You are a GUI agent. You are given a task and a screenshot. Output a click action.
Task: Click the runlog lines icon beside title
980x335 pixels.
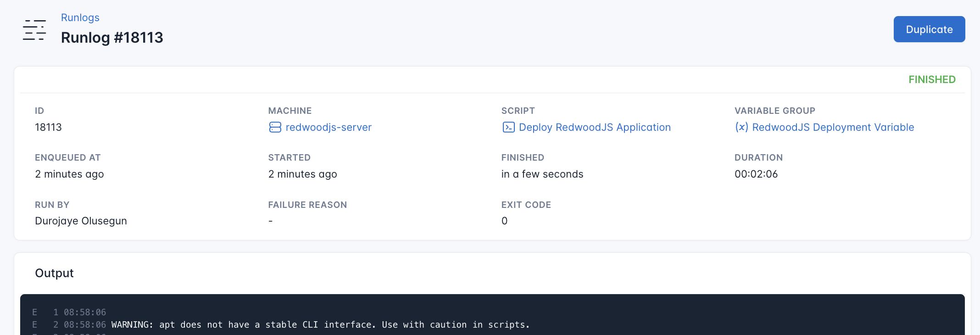click(34, 30)
